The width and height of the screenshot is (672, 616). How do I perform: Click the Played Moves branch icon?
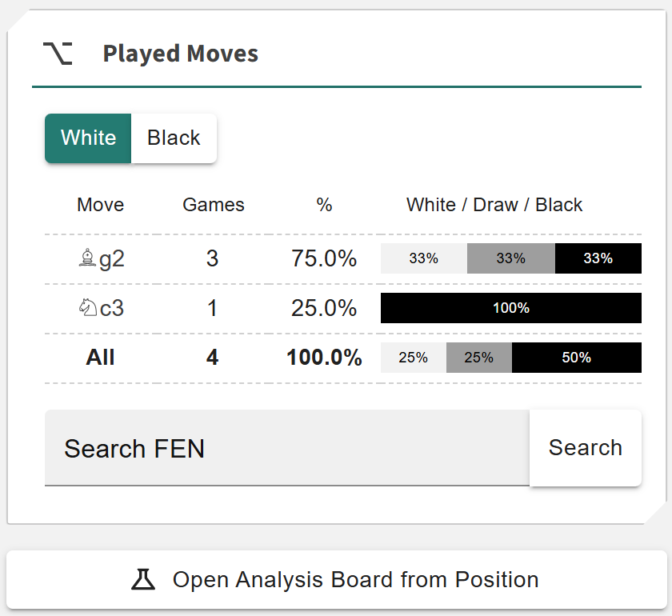[58, 54]
